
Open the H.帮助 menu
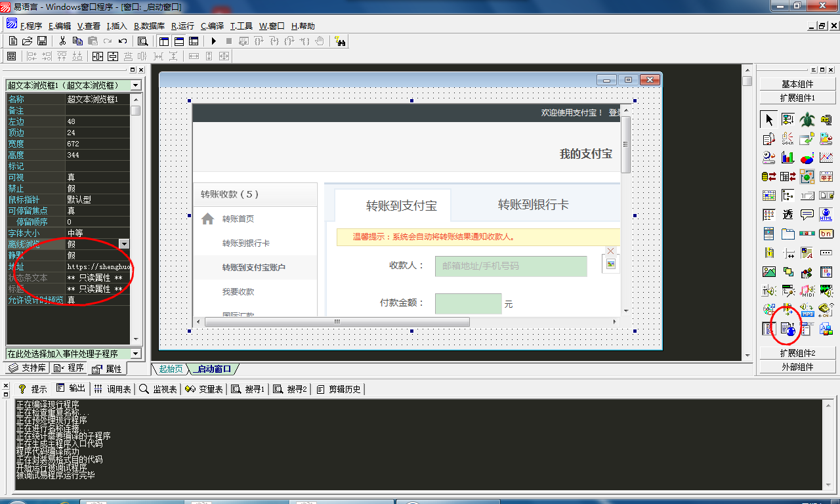(x=303, y=26)
